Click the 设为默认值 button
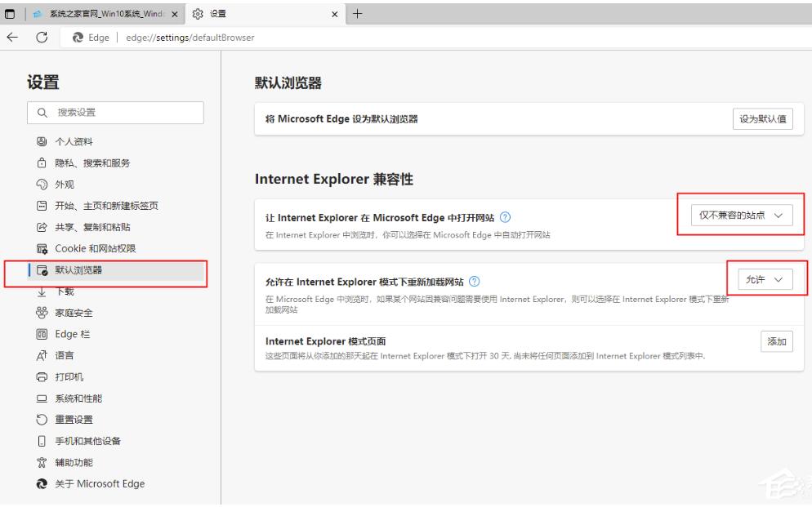This screenshot has height=507, width=812. [762, 119]
